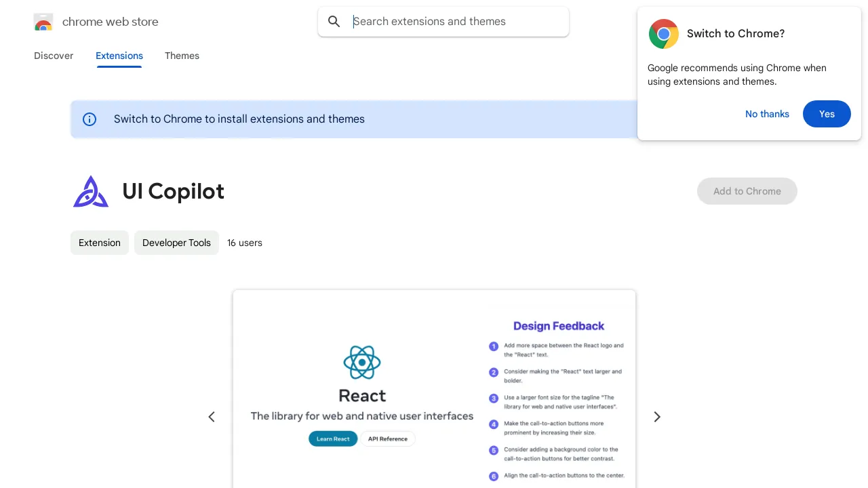Select the Extensions tab

click(119, 56)
